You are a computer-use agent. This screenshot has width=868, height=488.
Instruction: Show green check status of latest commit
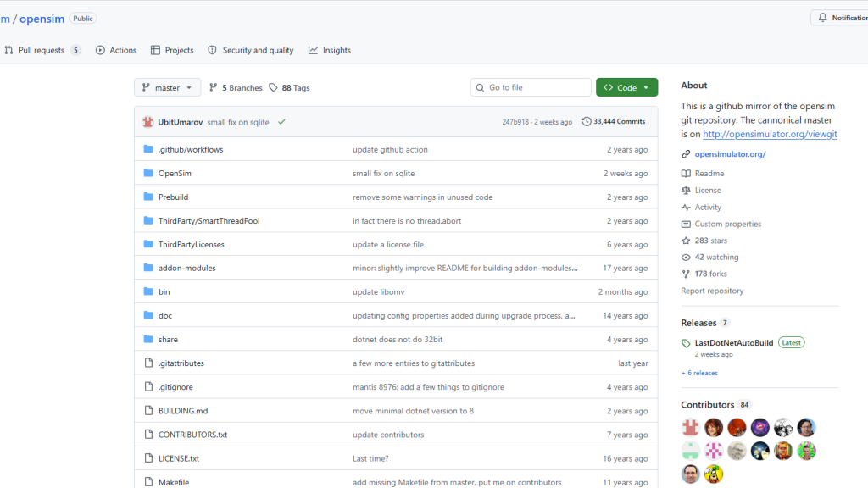281,122
